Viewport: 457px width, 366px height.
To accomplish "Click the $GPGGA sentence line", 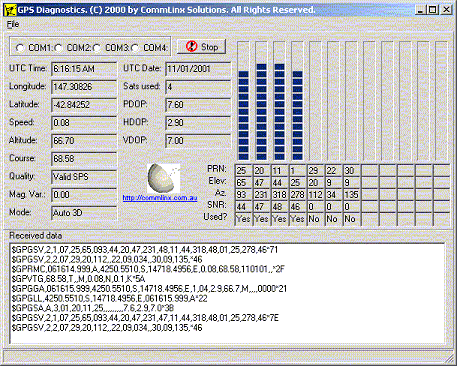I will [149, 288].
